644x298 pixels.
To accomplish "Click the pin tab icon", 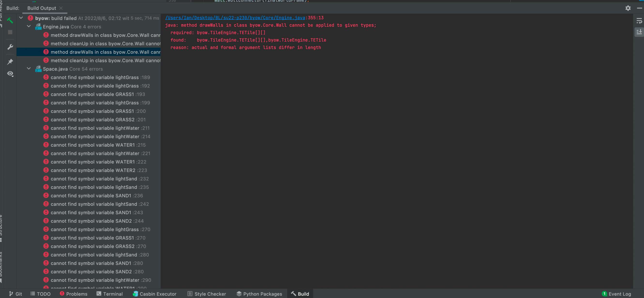I will click(x=10, y=62).
